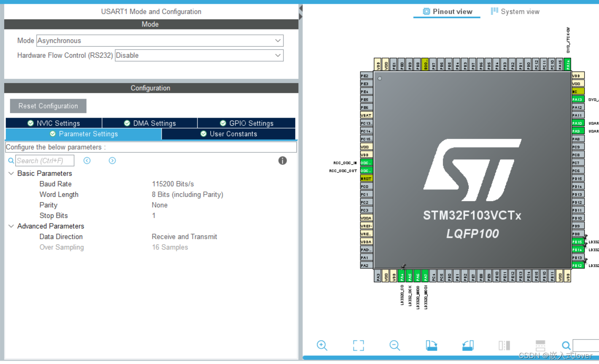Select green pin PA10 on chip

[x=578, y=123]
